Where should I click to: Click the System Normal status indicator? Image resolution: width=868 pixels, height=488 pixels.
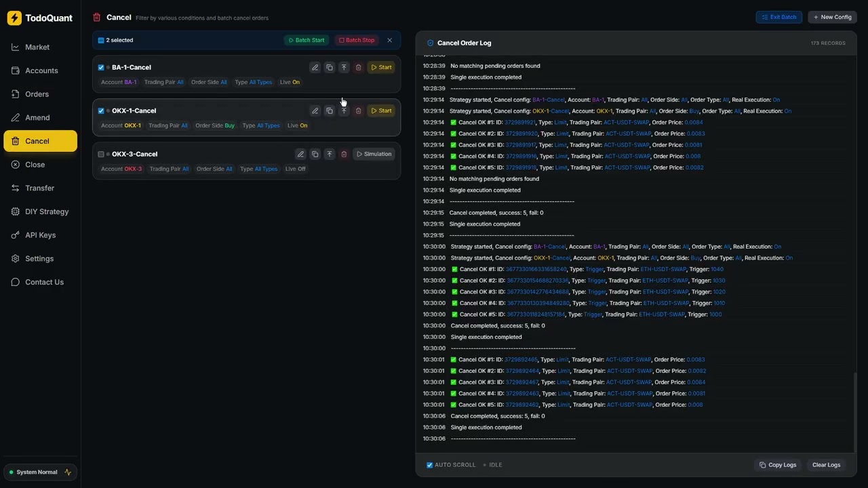(40, 472)
